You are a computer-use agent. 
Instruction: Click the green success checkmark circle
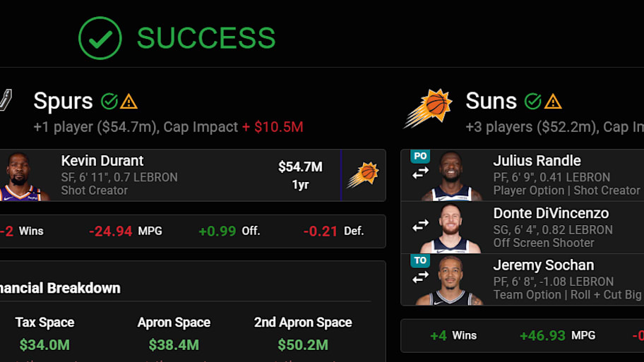click(100, 38)
